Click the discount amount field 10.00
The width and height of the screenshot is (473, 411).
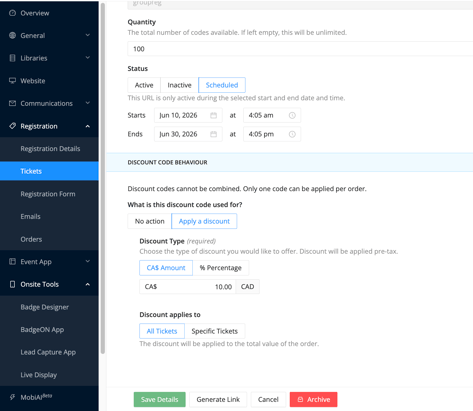pos(187,287)
